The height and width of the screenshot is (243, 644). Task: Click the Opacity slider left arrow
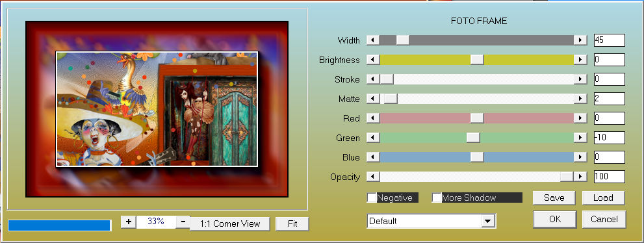373,177
